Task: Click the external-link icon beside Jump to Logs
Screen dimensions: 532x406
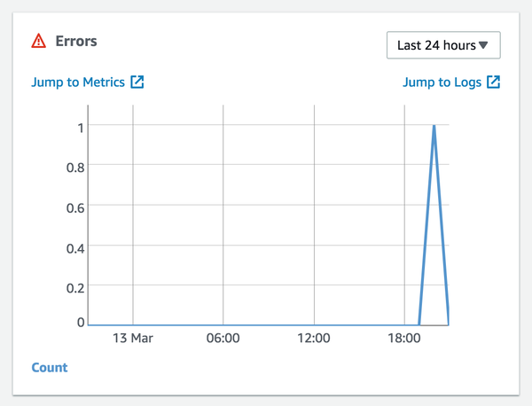Action: [494, 82]
